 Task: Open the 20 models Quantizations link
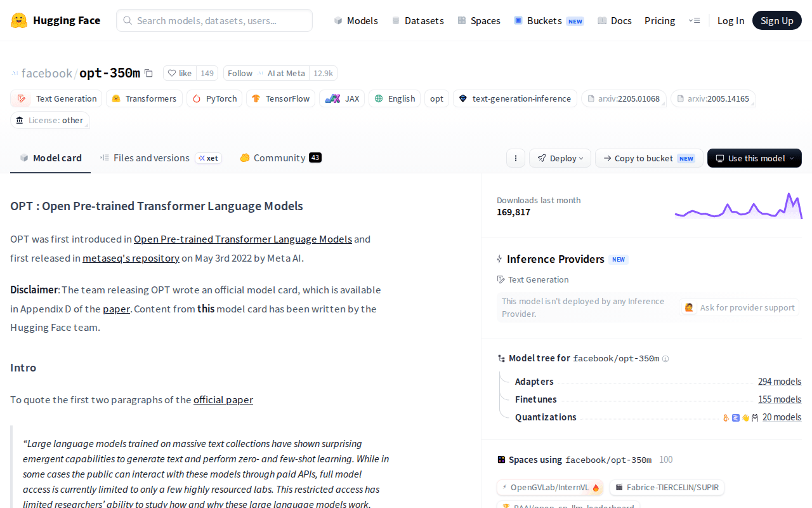[x=782, y=417]
